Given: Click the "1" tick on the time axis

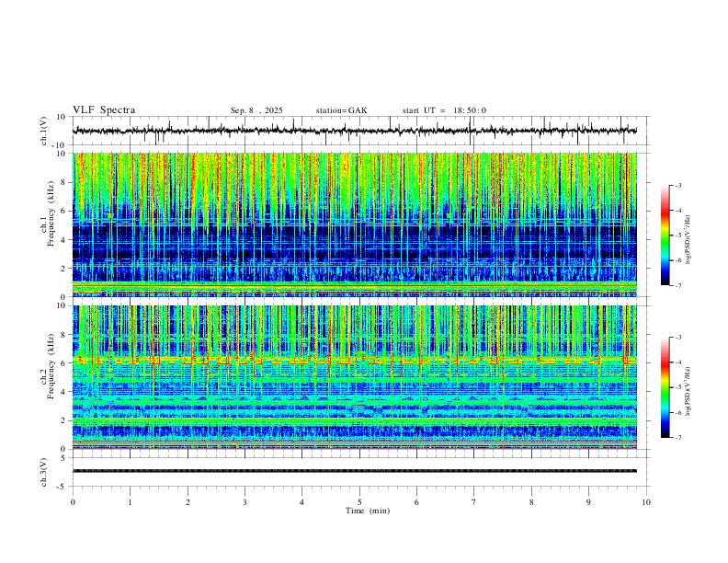Looking at the screenshot, I should tap(130, 502).
